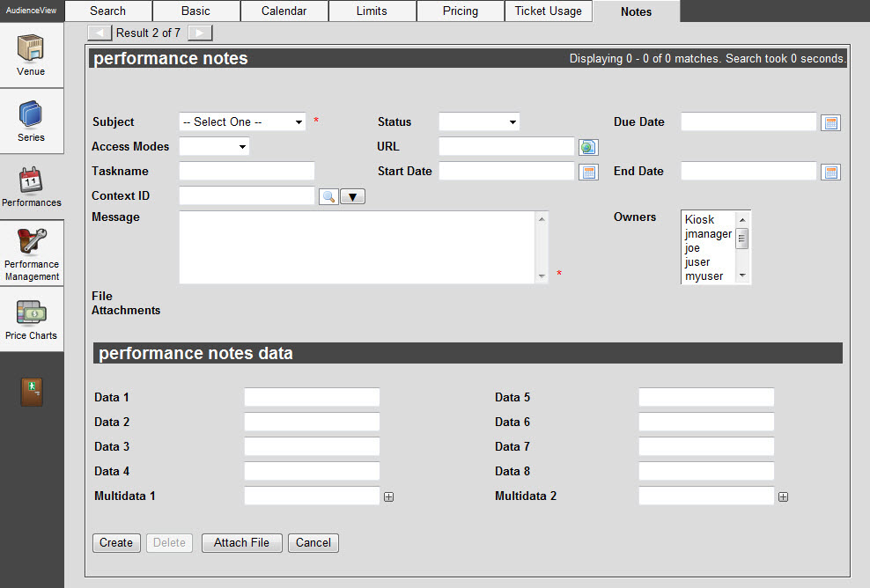Switch to the Basic tab
The image size is (870, 588).
click(195, 11)
